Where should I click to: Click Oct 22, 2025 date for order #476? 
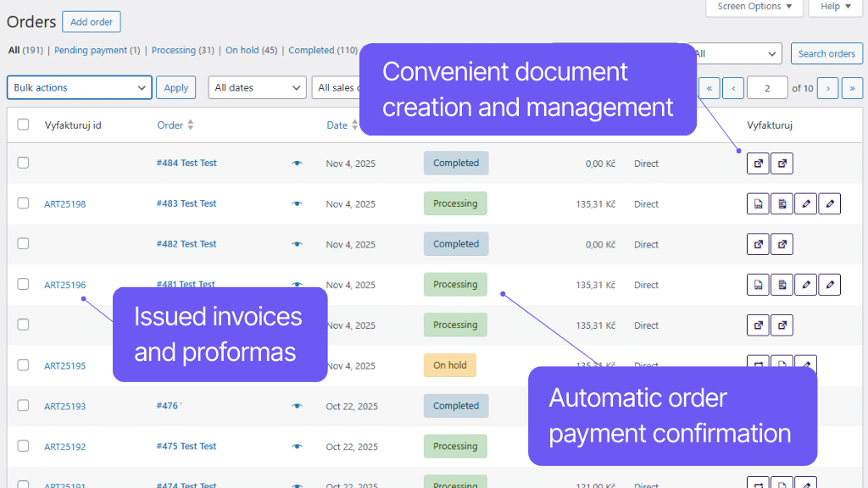[x=352, y=407]
